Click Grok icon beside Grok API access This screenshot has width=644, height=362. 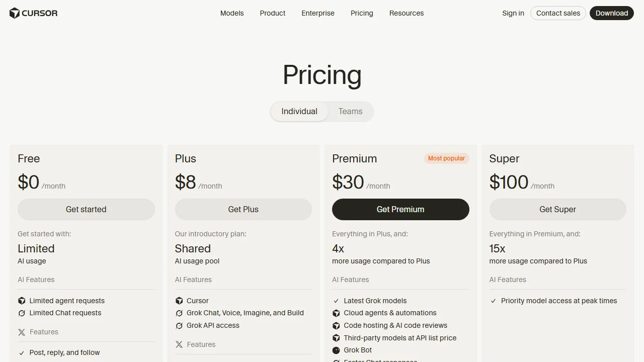179,325
